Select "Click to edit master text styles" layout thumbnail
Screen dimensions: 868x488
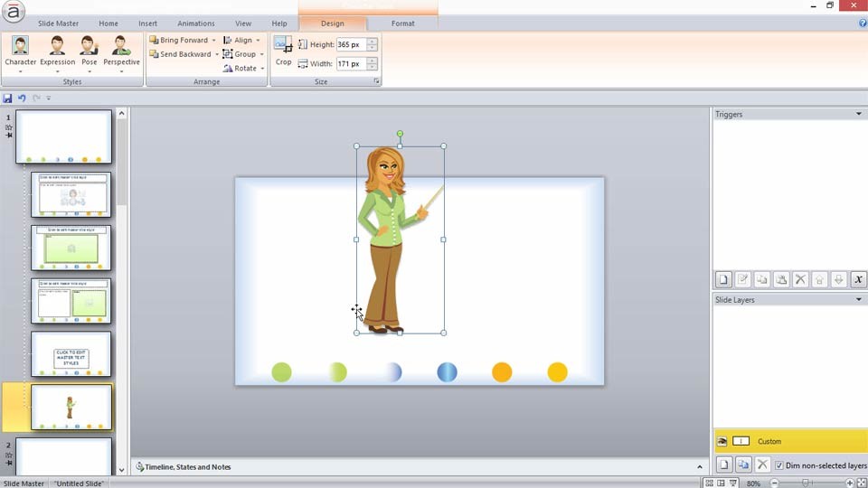pyautogui.click(x=71, y=354)
